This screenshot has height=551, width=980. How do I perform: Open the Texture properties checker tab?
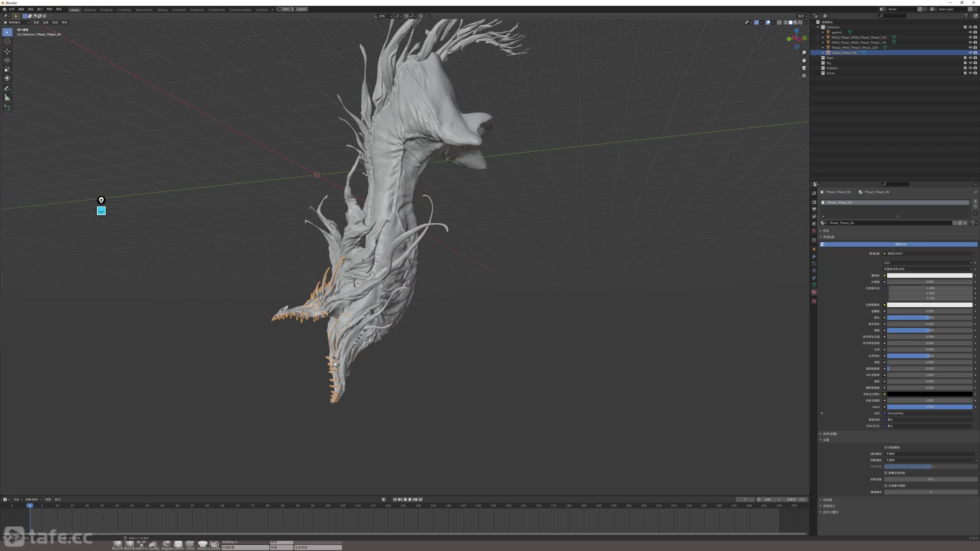coord(814,302)
